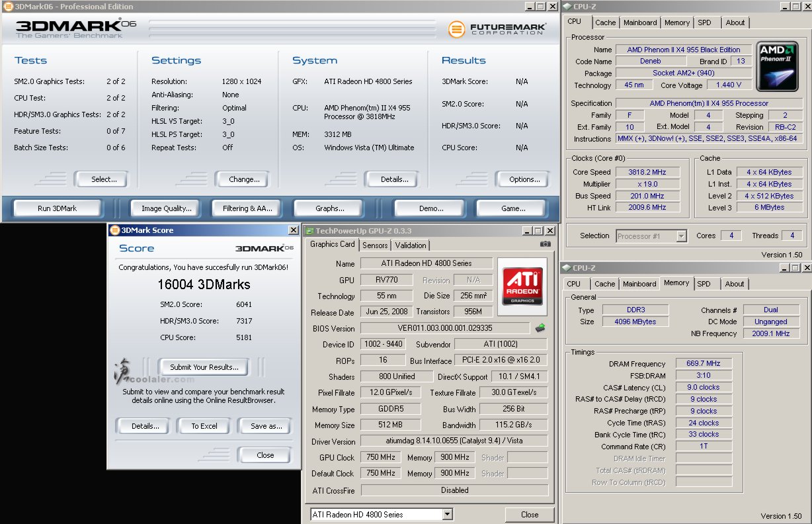Open the Processor #1 selection dropdown
Viewport: 812px width, 524px height.
[682, 236]
